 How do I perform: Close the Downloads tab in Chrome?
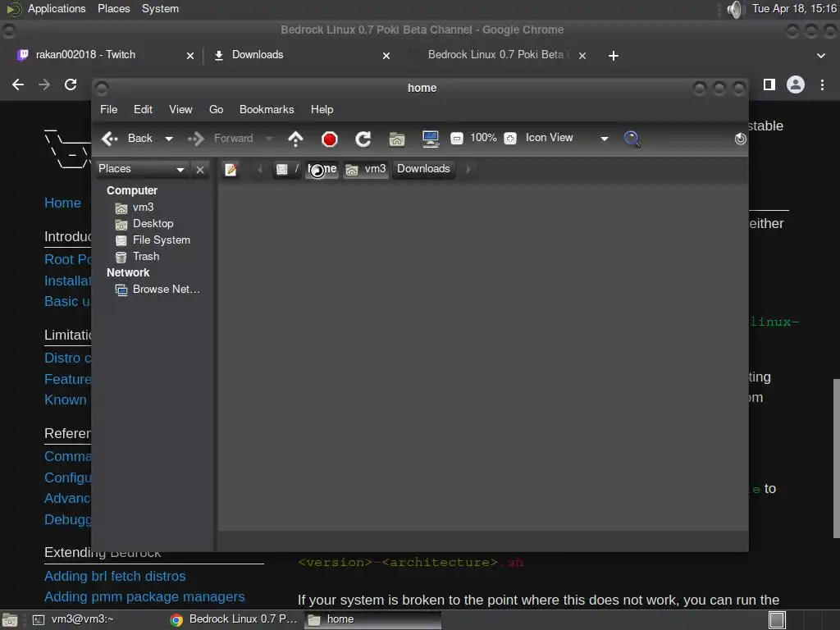point(386,56)
